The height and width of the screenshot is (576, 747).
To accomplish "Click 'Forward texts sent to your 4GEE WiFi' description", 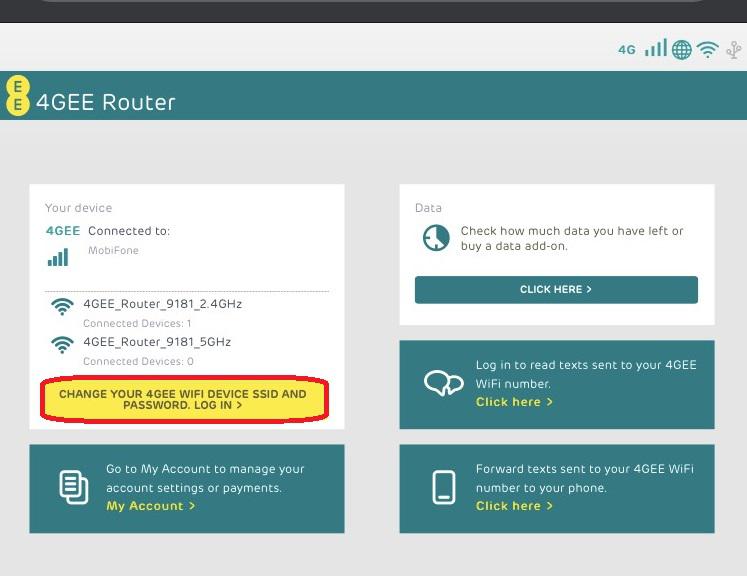I will [585, 478].
